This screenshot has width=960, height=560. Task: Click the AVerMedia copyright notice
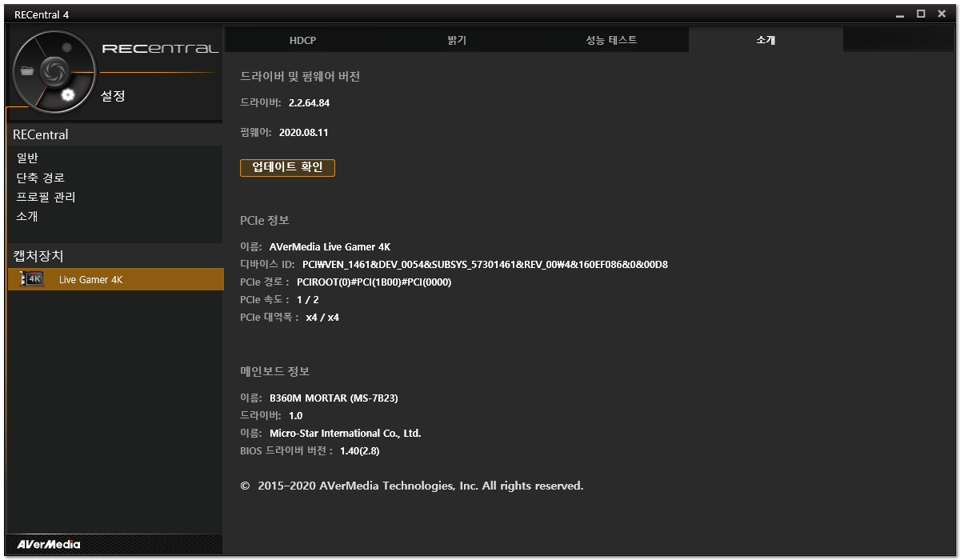click(412, 486)
